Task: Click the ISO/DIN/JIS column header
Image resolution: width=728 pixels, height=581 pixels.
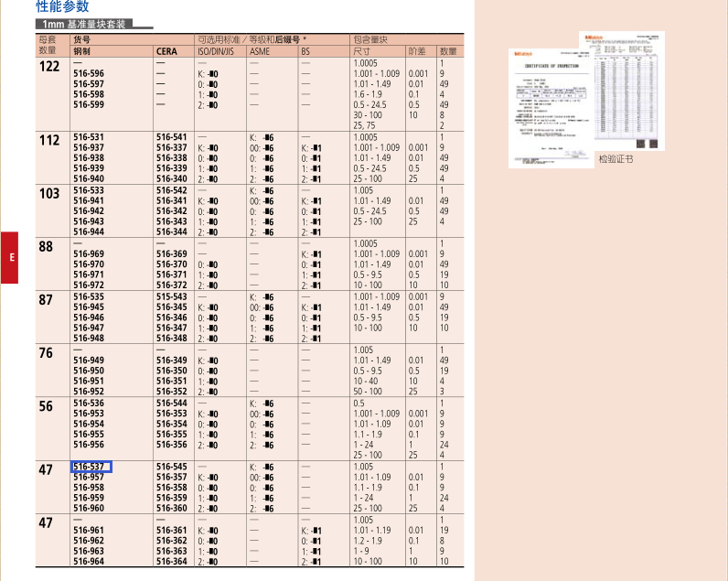Action: click(216, 51)
